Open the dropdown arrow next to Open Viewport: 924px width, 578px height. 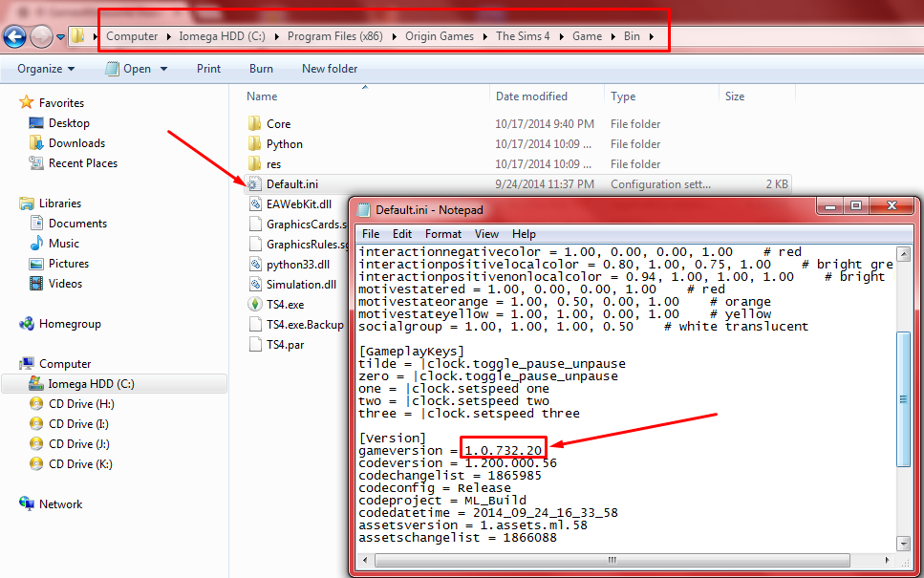[x=163, y=69]
